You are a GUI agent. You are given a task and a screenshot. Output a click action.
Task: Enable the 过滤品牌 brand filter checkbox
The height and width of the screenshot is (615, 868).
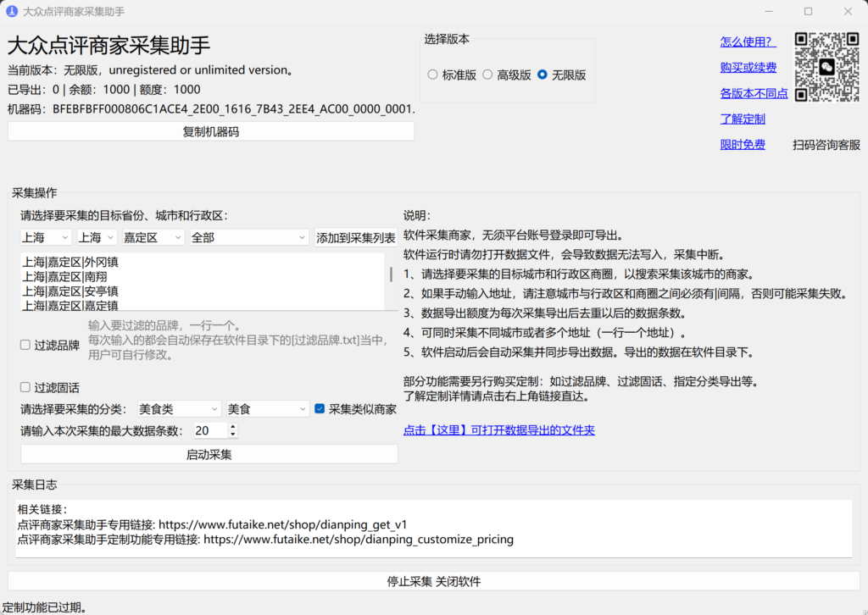(x=24, y=343)
